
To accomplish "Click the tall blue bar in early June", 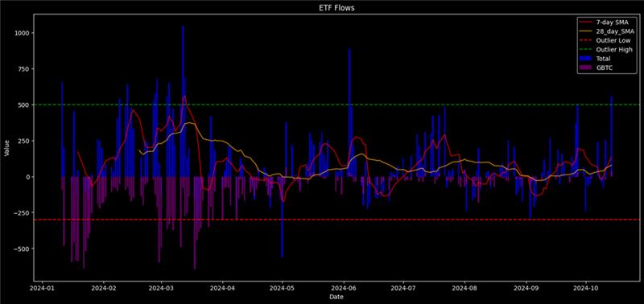I will pos(349,113).
